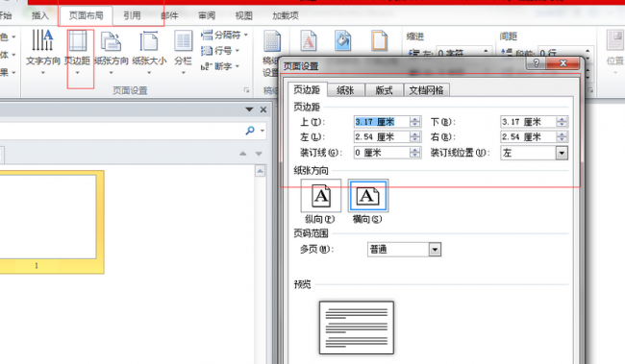Click the 下 bottom margin field
The image size is (625, 364).
[529, 122]
